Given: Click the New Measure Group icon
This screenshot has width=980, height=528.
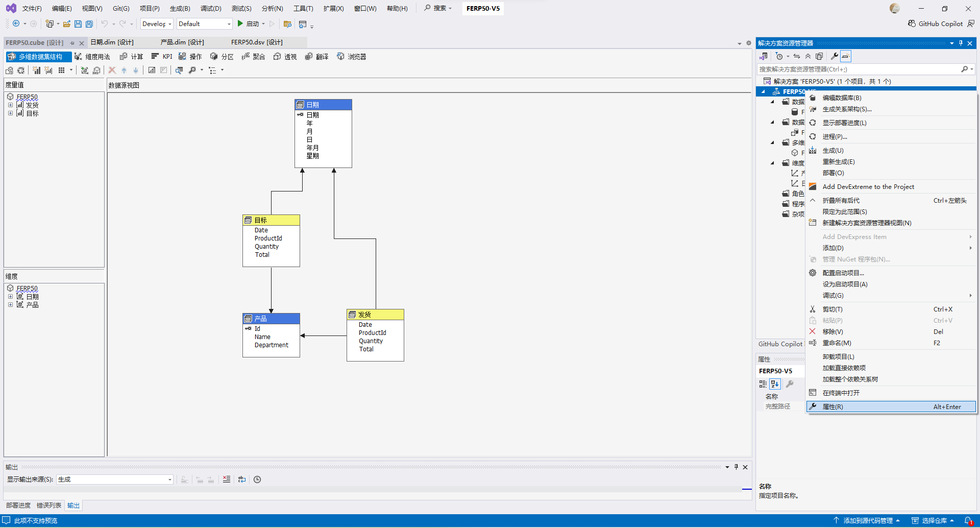Looking at the screenshot, I should pyautogui.click(x=37, y=70).
